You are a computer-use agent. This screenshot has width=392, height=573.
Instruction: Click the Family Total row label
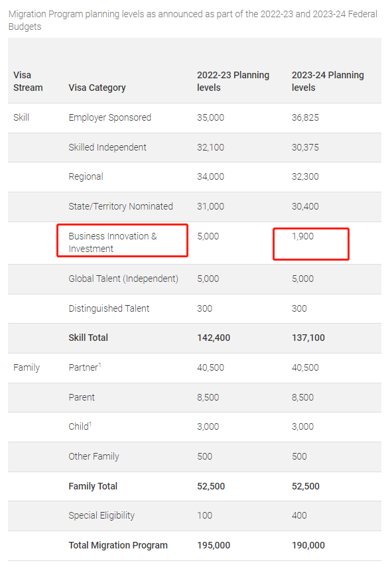point(93,486)
